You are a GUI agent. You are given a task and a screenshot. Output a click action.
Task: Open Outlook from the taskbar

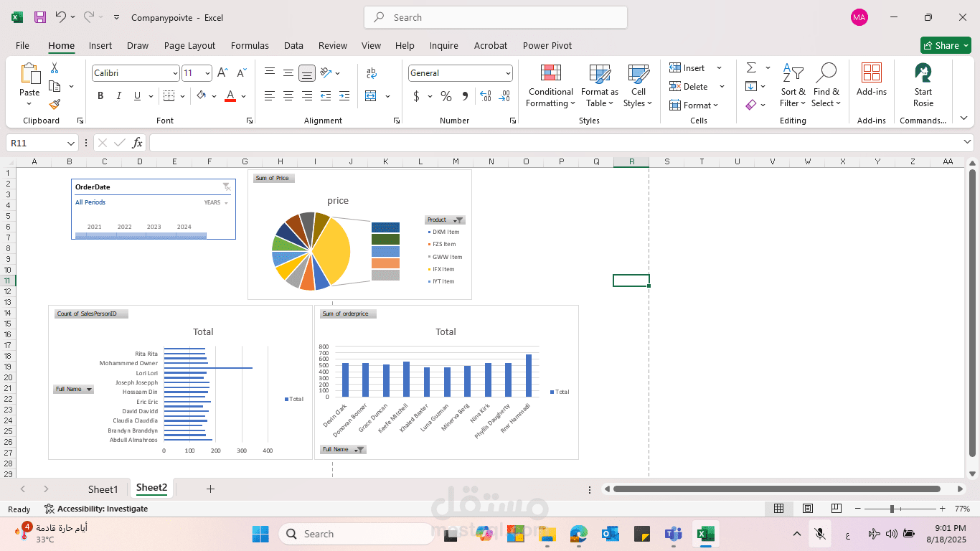[611, 534]
